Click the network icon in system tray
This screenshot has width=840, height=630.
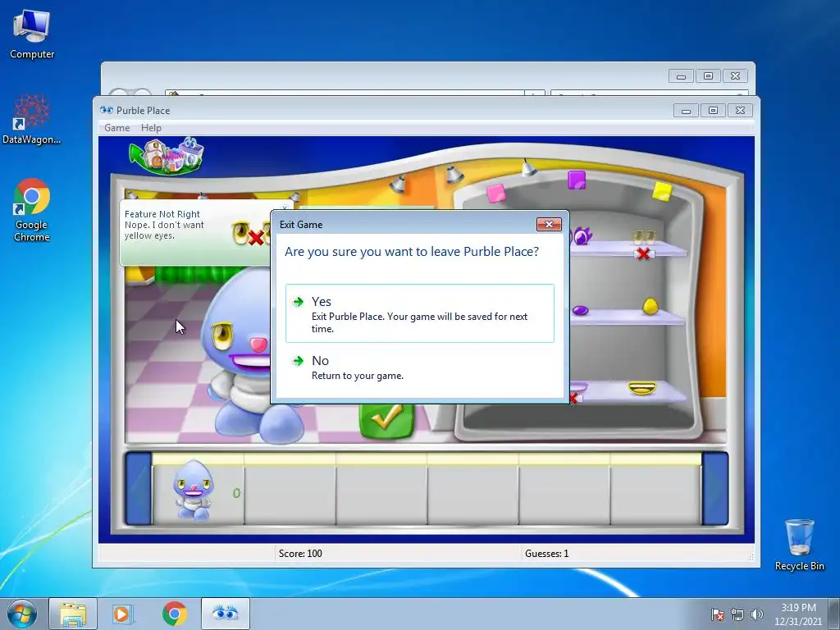pos(737,614)
